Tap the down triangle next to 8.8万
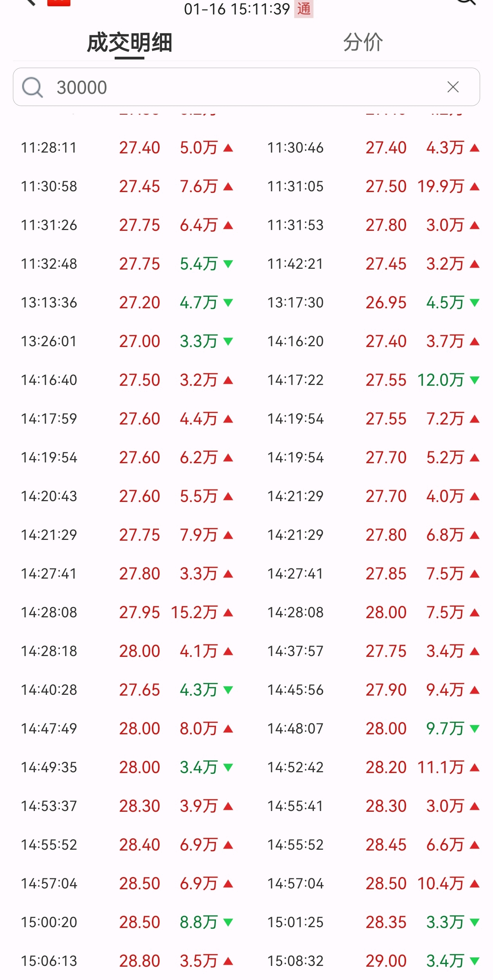This screenshot has height=980, width=493. [228, 922]
